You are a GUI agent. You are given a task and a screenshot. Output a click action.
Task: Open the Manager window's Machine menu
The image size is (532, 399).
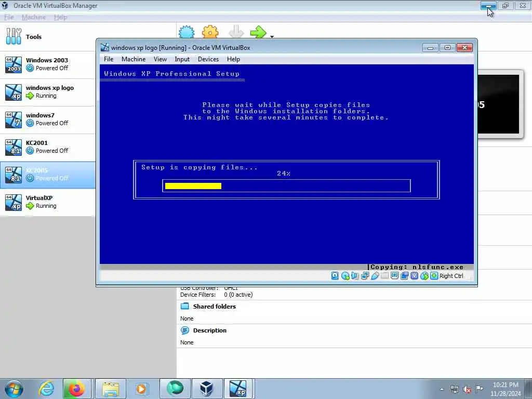click(x=34, y=17)
